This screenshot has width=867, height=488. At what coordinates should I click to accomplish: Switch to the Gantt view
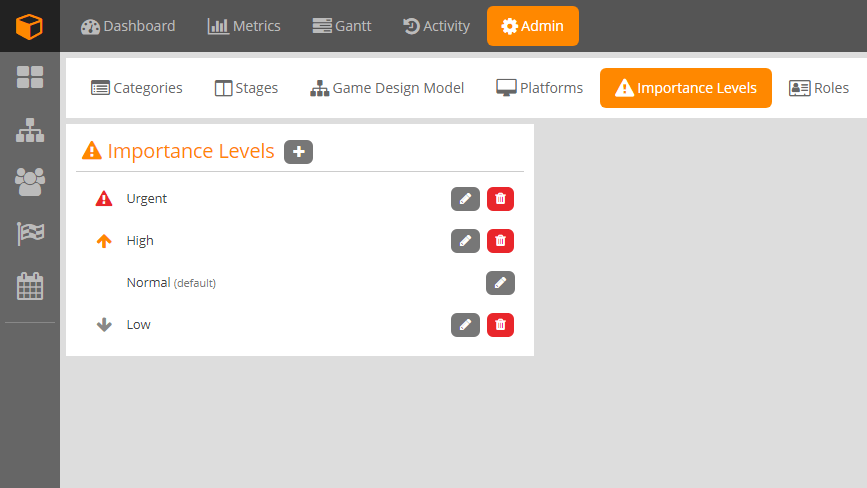click(341, 26)
